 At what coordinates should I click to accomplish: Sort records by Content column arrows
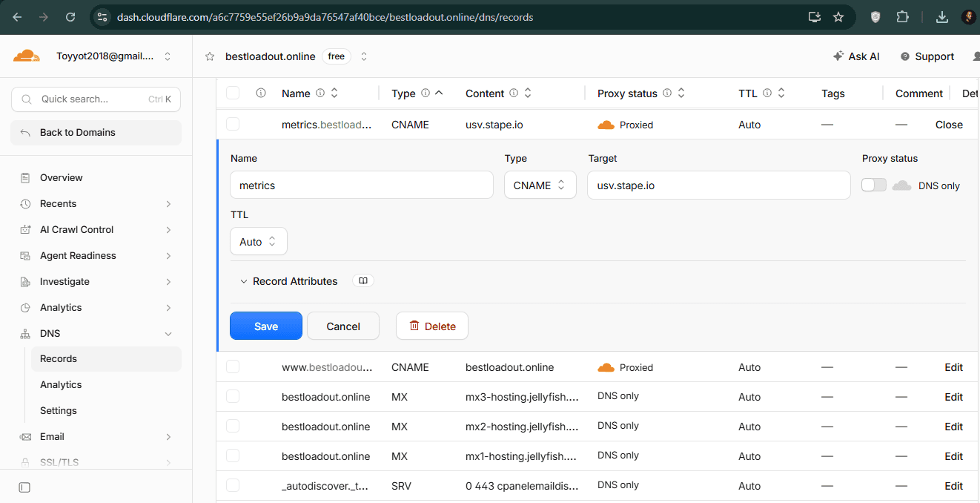tap(528, 93)
